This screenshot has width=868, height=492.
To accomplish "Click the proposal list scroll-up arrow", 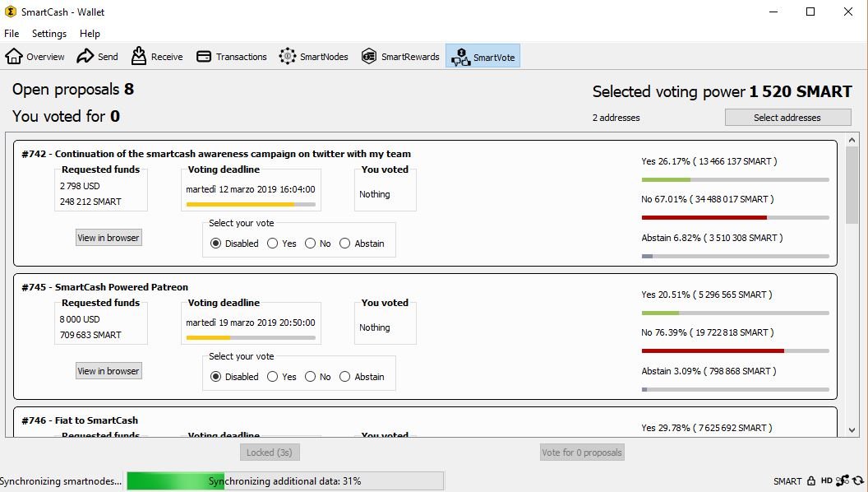I will click(x=852, y=140).
